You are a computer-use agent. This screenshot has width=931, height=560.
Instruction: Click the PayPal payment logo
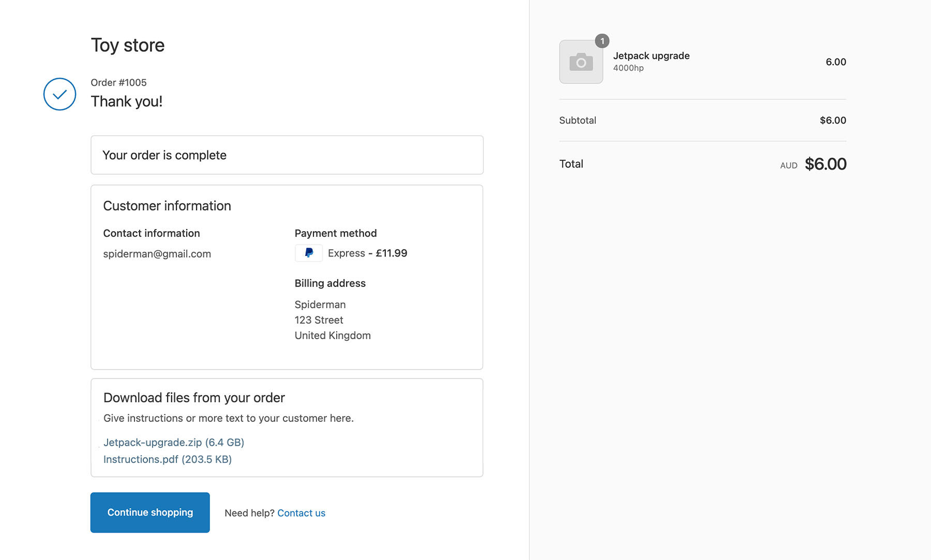tap(309, 253)
